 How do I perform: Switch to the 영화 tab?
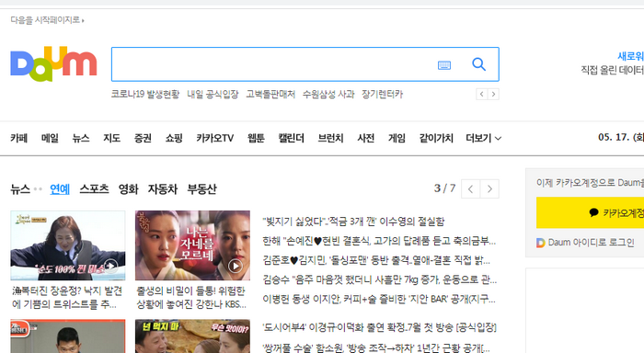pyautogui.click(x=128, y=189)
